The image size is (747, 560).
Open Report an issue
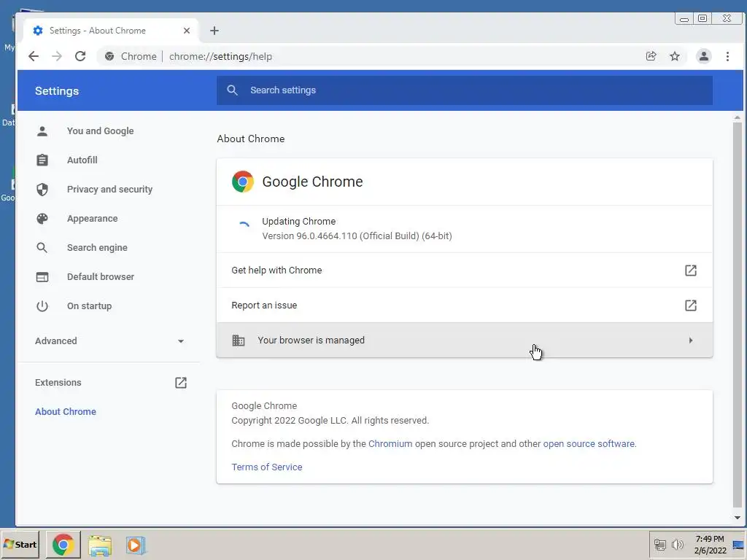tap(465, 306)
